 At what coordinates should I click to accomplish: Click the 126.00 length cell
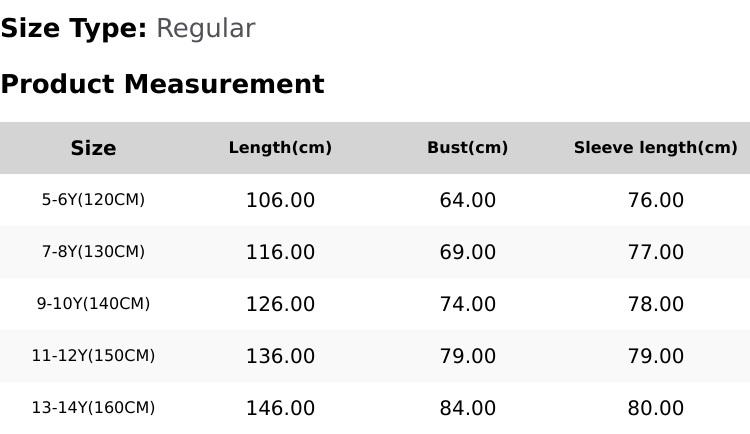pyautogui.click(x=280, y=304)
